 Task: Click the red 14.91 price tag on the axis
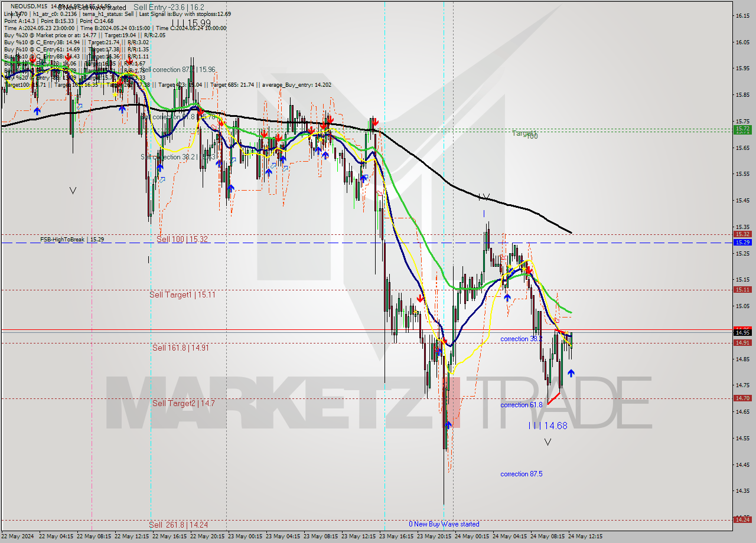click(x=742, y=342)
